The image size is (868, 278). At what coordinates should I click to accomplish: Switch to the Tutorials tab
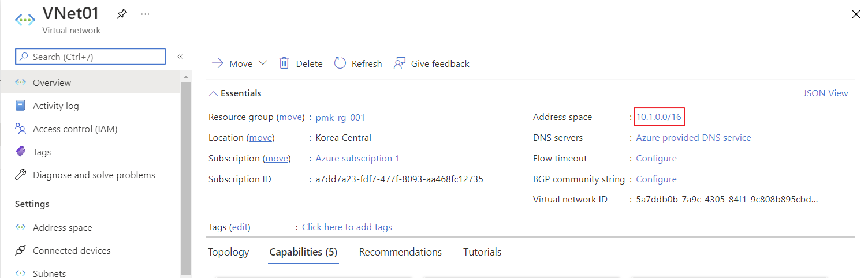pos(482,252)
